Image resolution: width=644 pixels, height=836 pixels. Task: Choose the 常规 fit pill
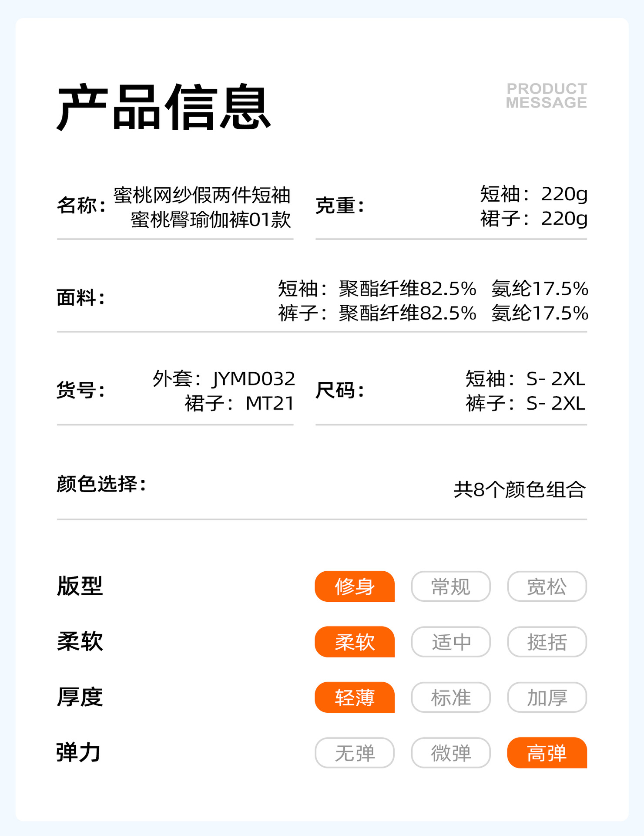point(451,587)
